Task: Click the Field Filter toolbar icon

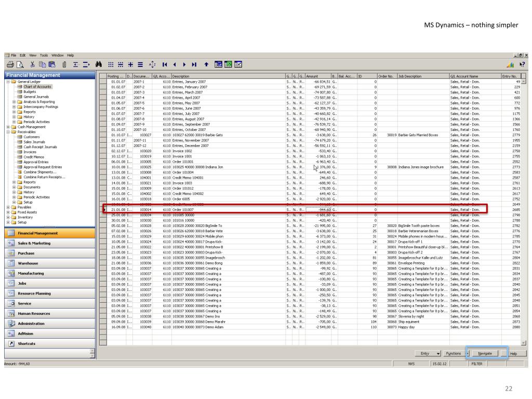Action: (111, 64)
